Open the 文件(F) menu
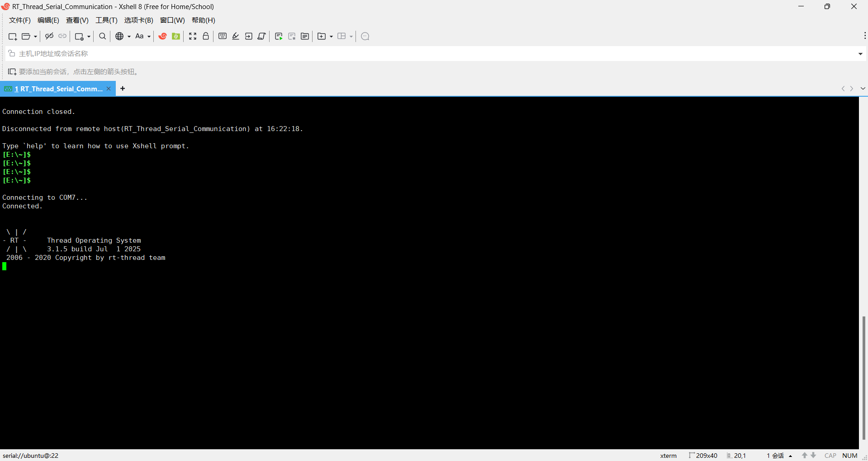Viewport: 868px width, 461px height. click(x=20, y=20)
